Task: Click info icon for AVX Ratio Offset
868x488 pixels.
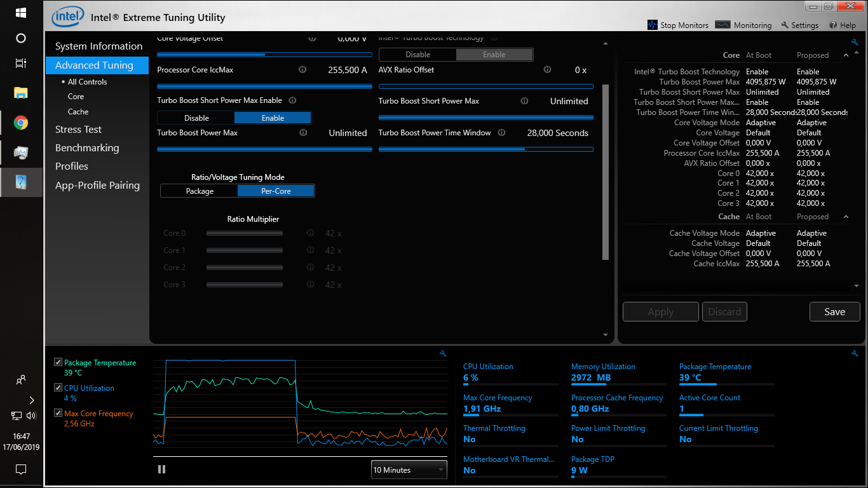Action: click(547, 70)
